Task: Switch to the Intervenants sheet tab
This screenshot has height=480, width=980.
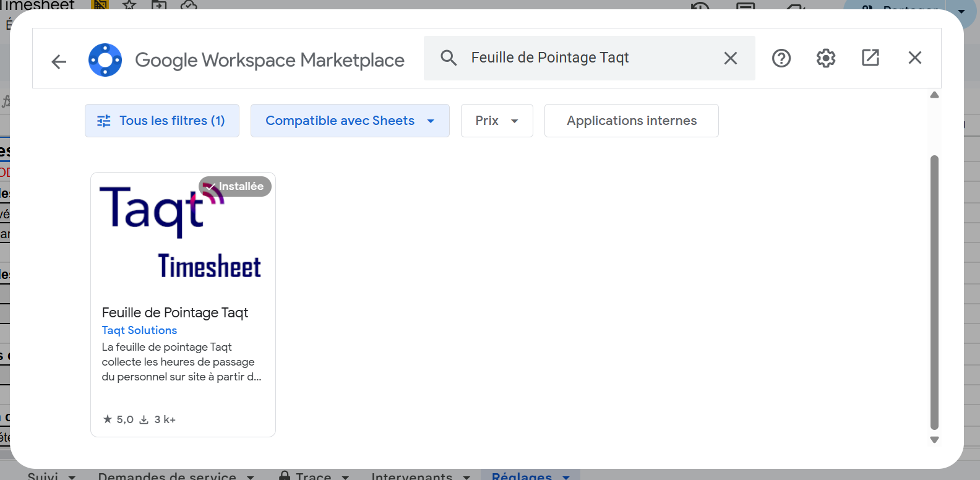Action: point(411,476)
